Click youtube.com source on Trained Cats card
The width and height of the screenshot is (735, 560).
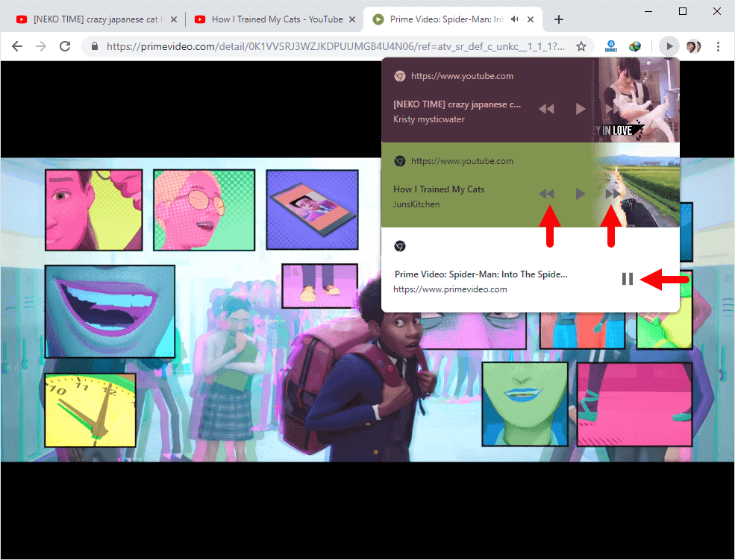[462, 160]
